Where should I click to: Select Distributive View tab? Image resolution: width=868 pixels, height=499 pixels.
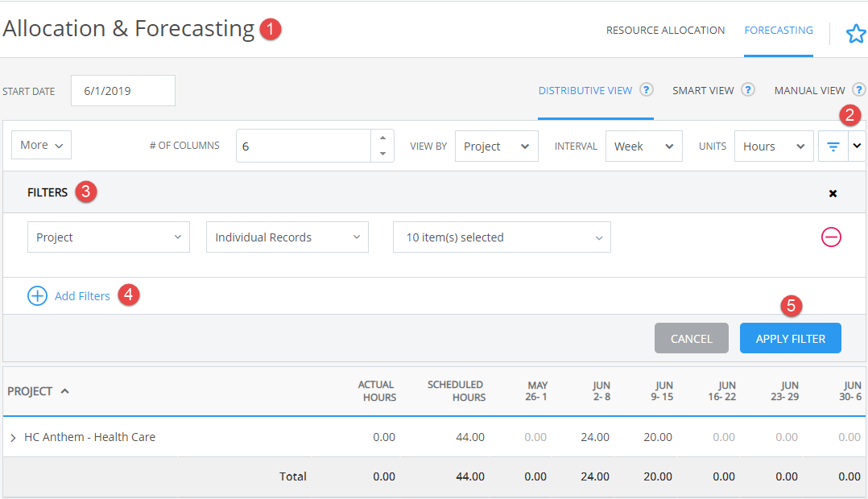tap(585, 91)
